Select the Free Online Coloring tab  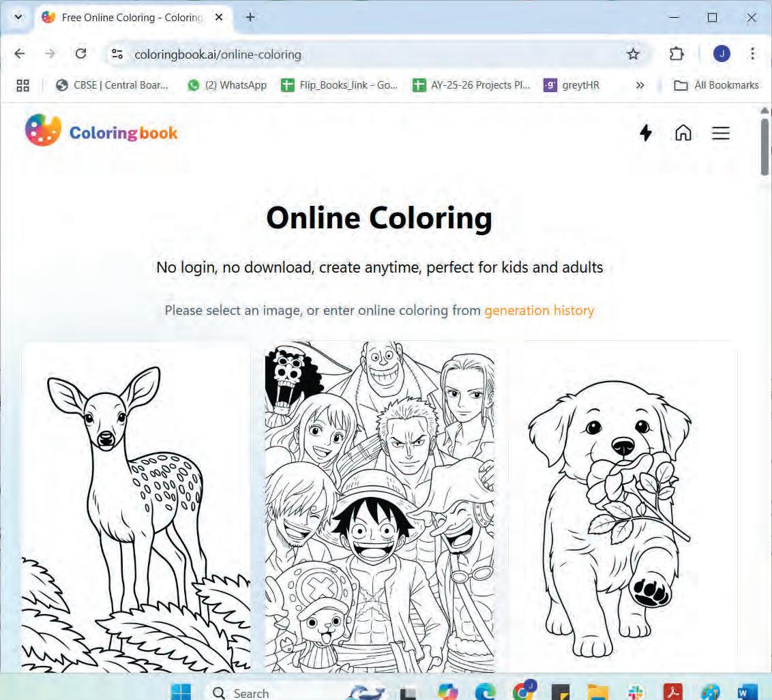pos(132,18)
